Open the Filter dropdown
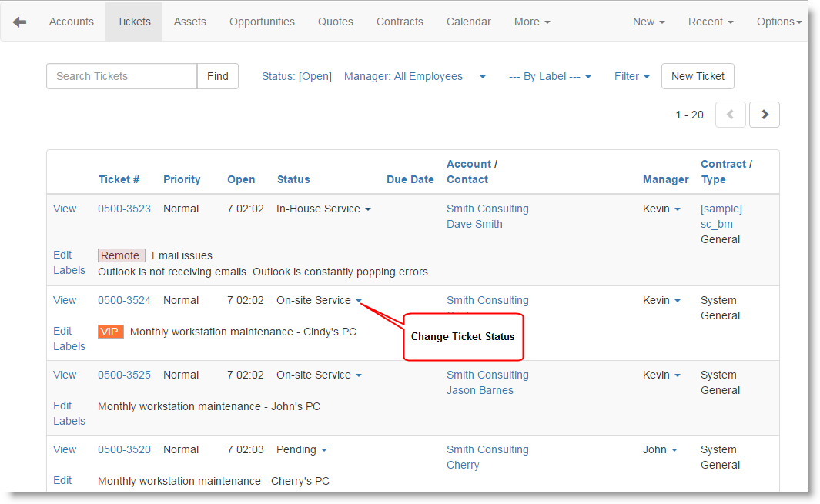The image size is (820, 504). click(631, 76)
